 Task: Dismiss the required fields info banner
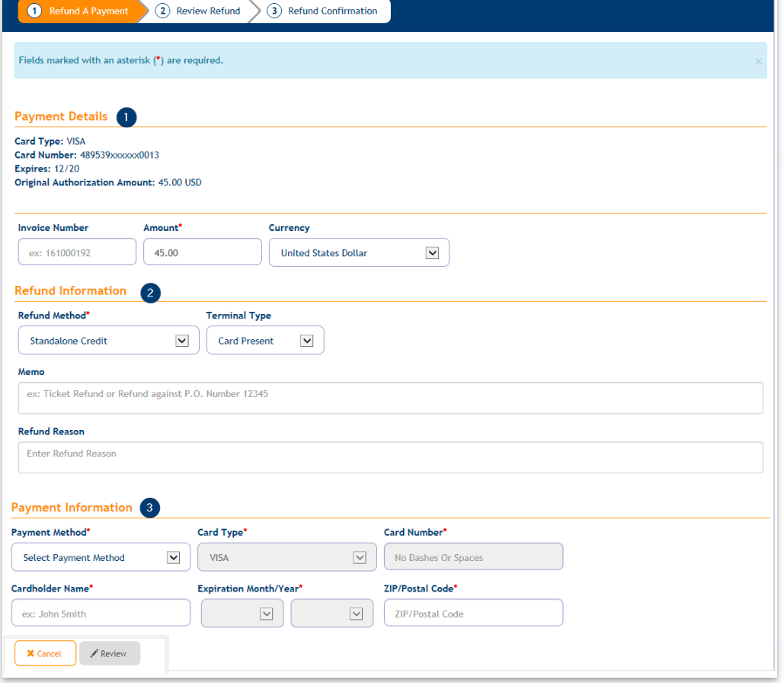tap(758, 61)
